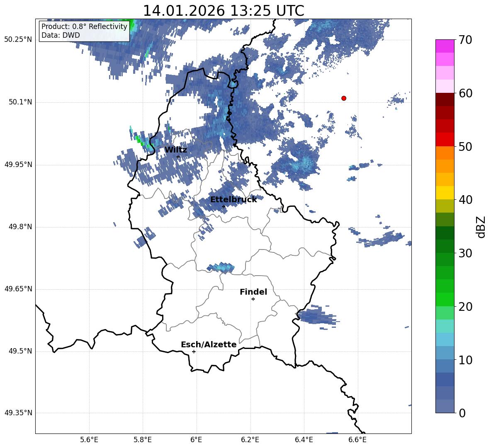Click the yellow colorbar segment at 40
Image resolution: width=491 pixels, height=448 pixels.
pyautogui.click(x=445, y=193)
